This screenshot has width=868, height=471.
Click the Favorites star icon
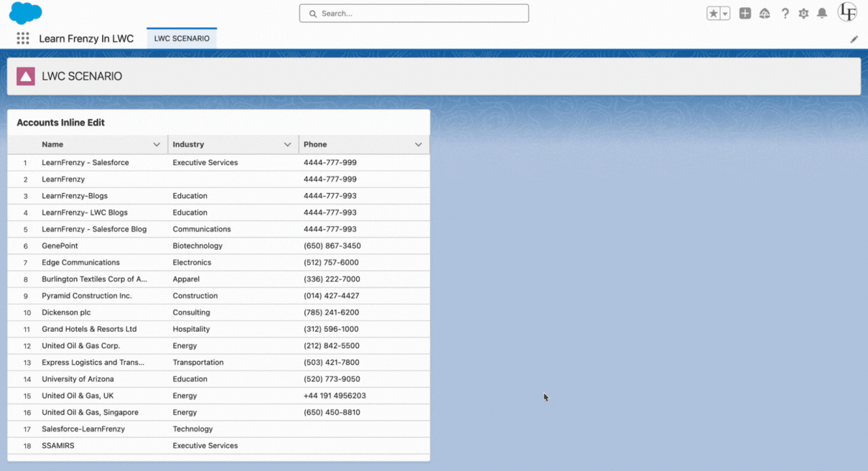click(713, 14)
